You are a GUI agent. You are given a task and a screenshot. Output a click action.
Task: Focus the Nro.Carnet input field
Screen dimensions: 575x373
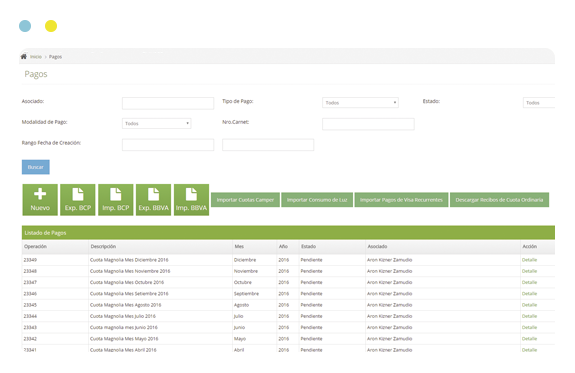368,124
